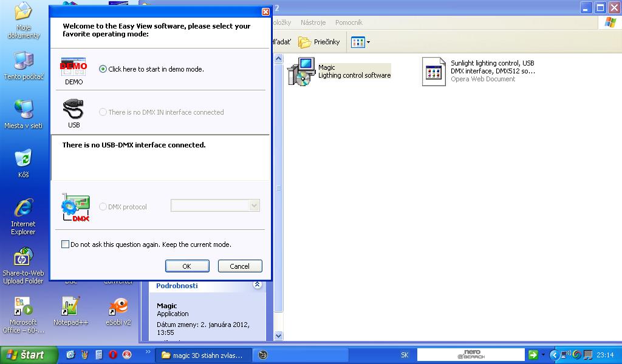Click the DMX protocol card icon

tap(75, 207)
